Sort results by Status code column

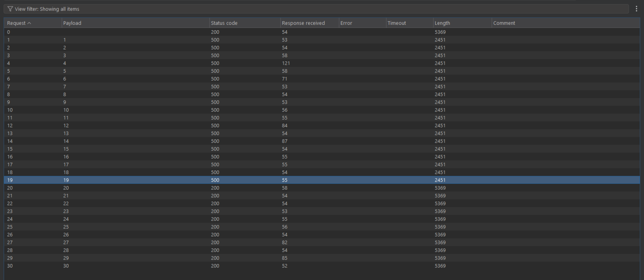click(224, 23)
